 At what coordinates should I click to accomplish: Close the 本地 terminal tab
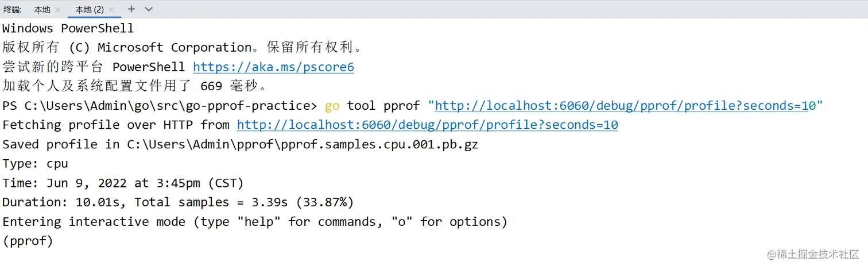57,10
